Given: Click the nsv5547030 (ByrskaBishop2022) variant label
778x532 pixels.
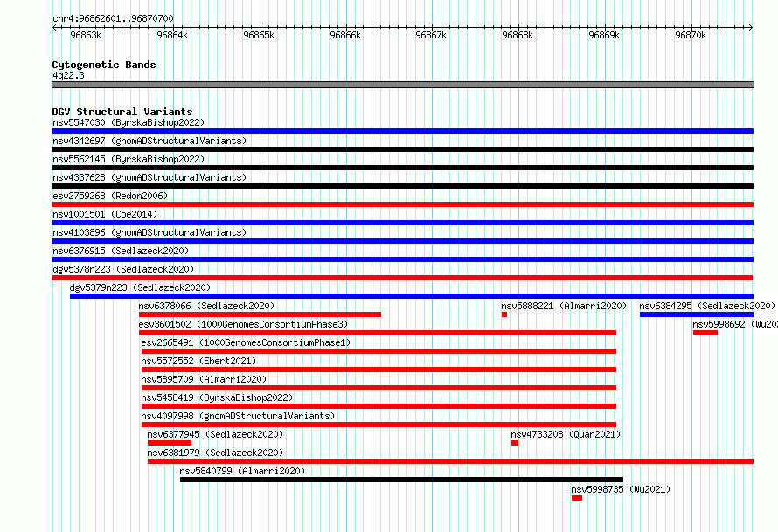Looking at the screenshot, I should (x=129, y=122).
